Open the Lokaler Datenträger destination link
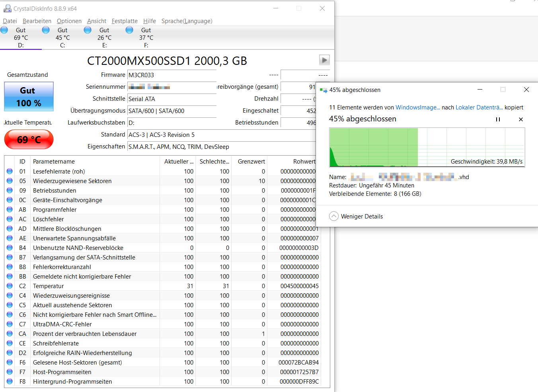The height and width of the screenshot is (392, 538). pyautogui.click(x=479, y=107)
